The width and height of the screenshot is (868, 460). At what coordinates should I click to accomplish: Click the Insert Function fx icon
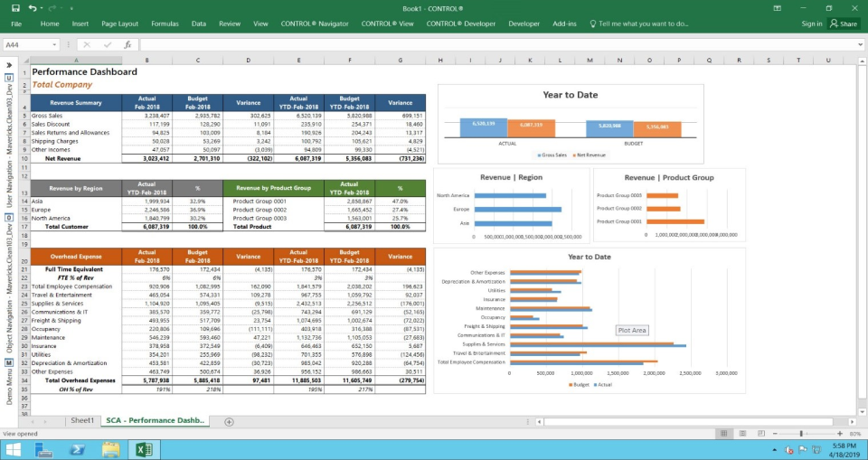pyautogui.click(x=127, y=44)
